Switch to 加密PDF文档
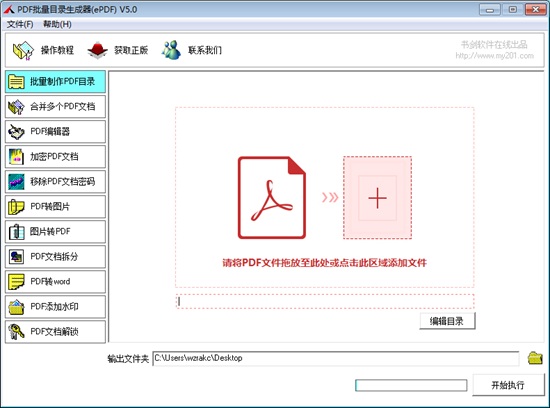The height and width of the screenshot is (408, 550). click(x=55, y=157)
